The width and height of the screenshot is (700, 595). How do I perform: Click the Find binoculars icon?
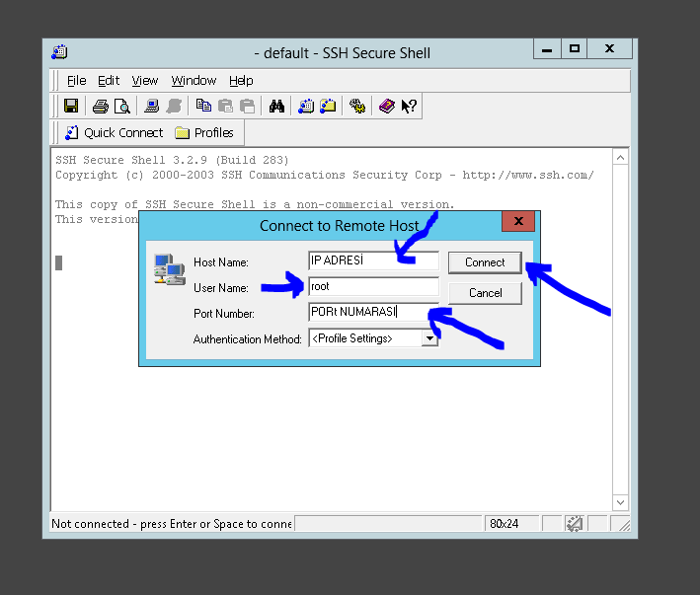coord(276,107)
